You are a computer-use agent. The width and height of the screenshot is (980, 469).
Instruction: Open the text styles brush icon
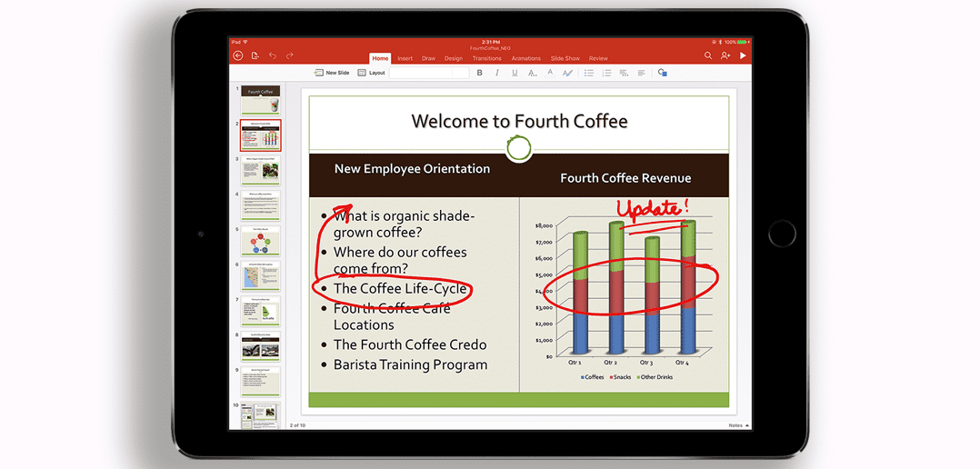coord(567,73)
